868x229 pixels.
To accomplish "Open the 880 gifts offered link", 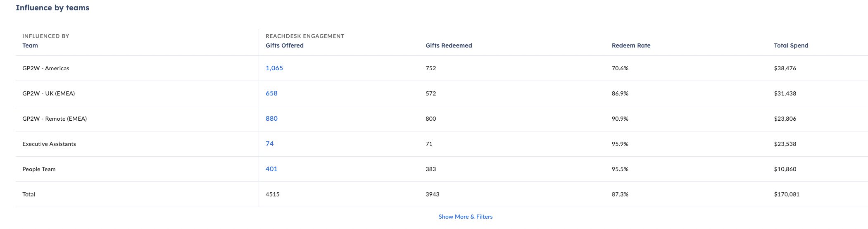I will click(271, 119).
